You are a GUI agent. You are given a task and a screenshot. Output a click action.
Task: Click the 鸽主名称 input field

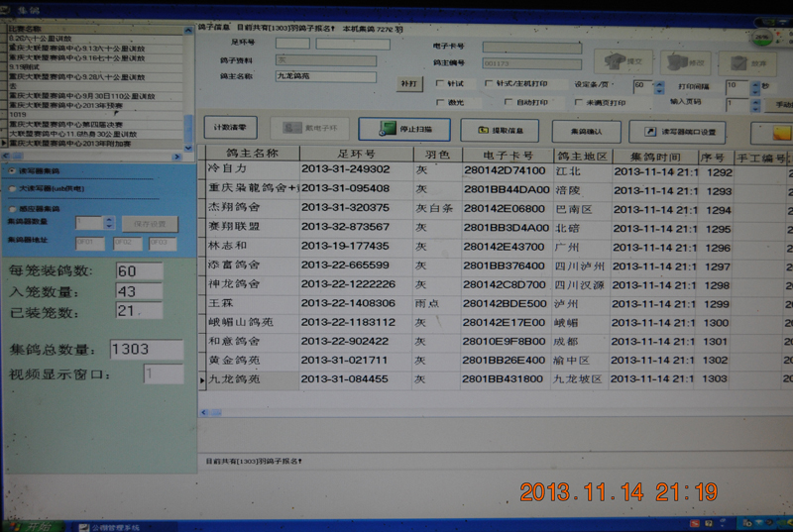tap(326, 76)
